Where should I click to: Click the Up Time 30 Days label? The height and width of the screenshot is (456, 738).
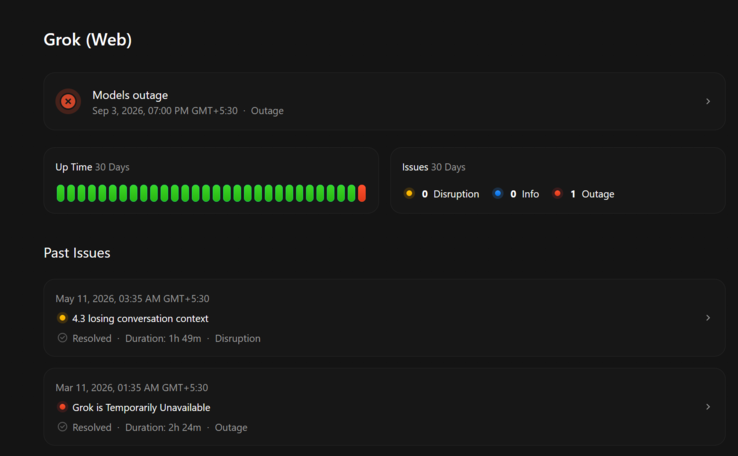[92, 167]
